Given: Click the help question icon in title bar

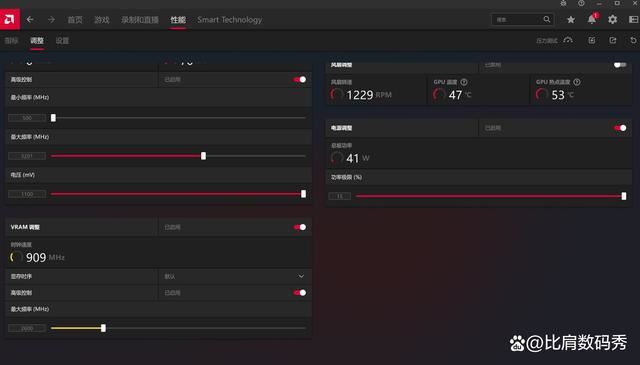Looking at the screenshot, I should 581,3.
